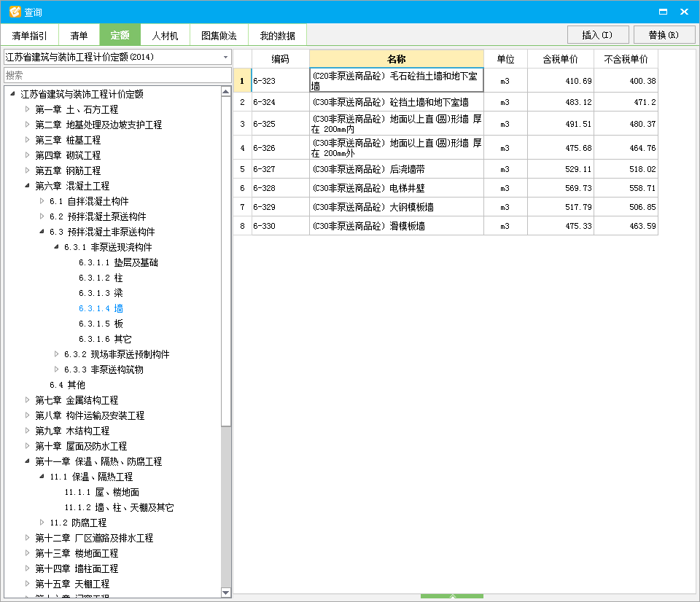Expand 第九章 木结构工程

[x=27, y=431]
